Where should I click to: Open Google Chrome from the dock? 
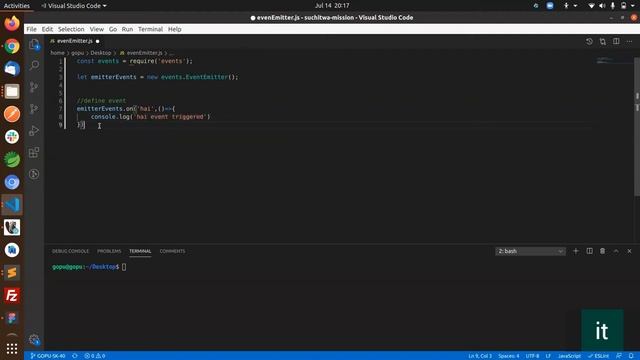[x=12, y=46]
